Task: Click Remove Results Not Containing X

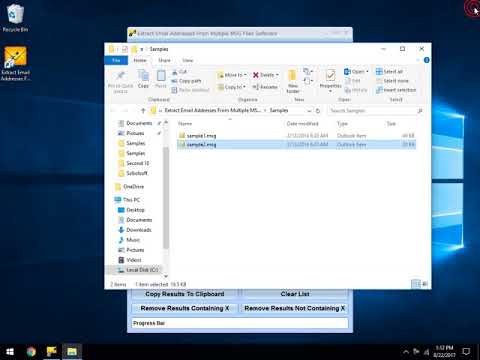Action: (x=295, y=308)
